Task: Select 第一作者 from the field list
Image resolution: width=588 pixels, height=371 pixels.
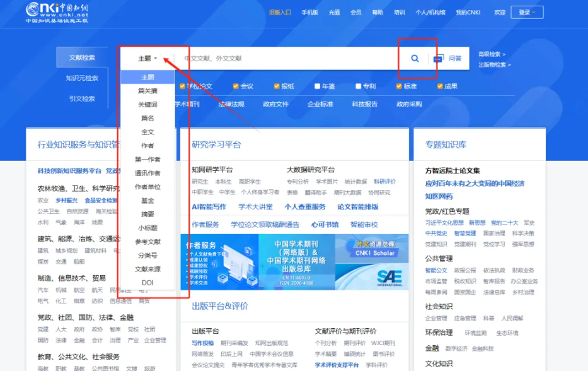Action: point(147,159)
